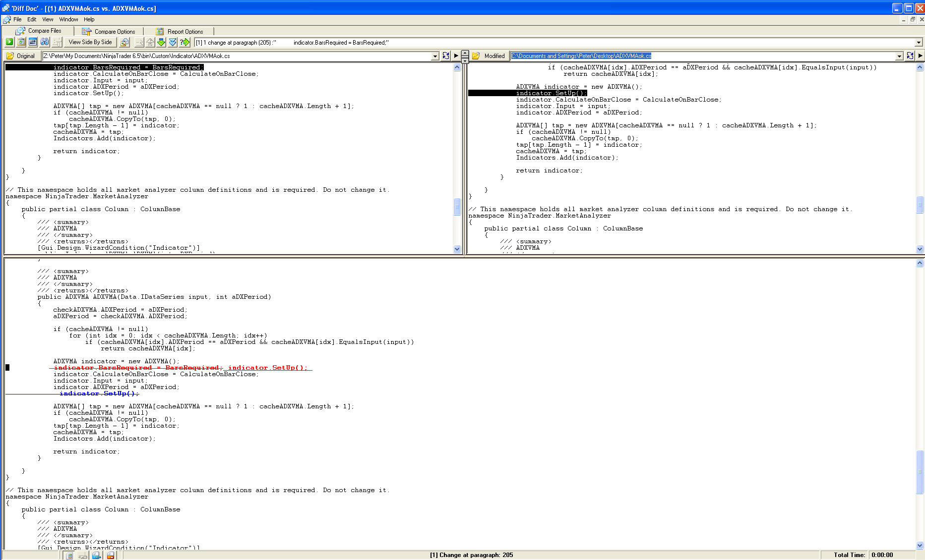Click the Original file path field

click(237, 56)
